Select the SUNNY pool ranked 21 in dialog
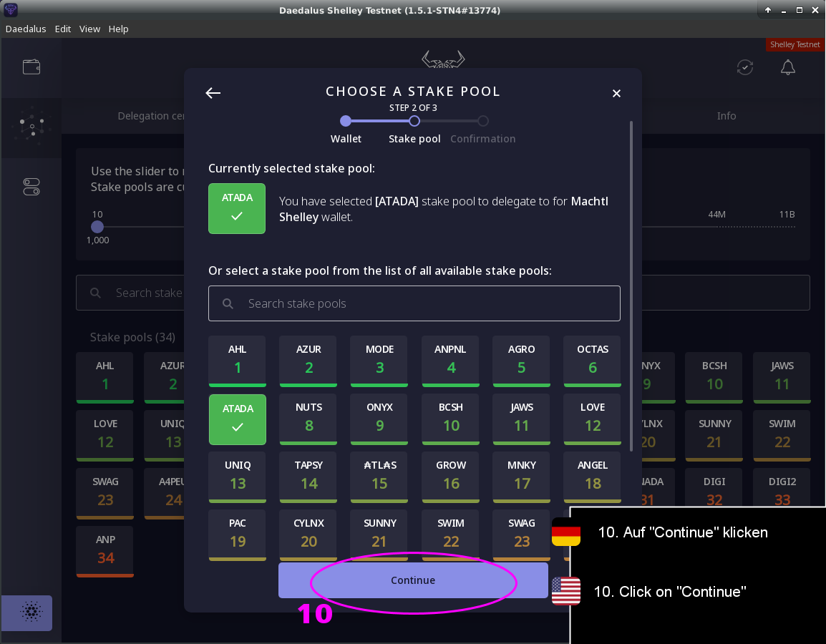The width and height of the screenshot is (826, 644). tap(379, 534)
